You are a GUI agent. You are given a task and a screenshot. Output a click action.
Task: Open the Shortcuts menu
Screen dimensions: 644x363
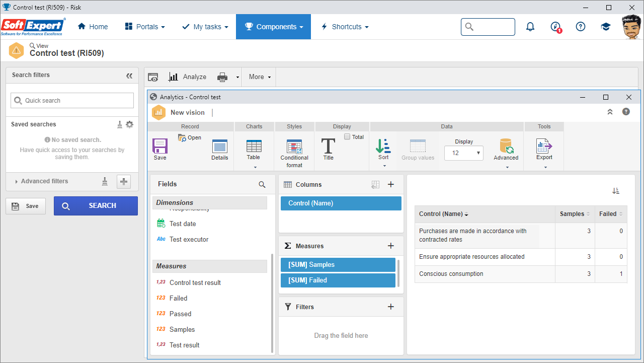345,27
